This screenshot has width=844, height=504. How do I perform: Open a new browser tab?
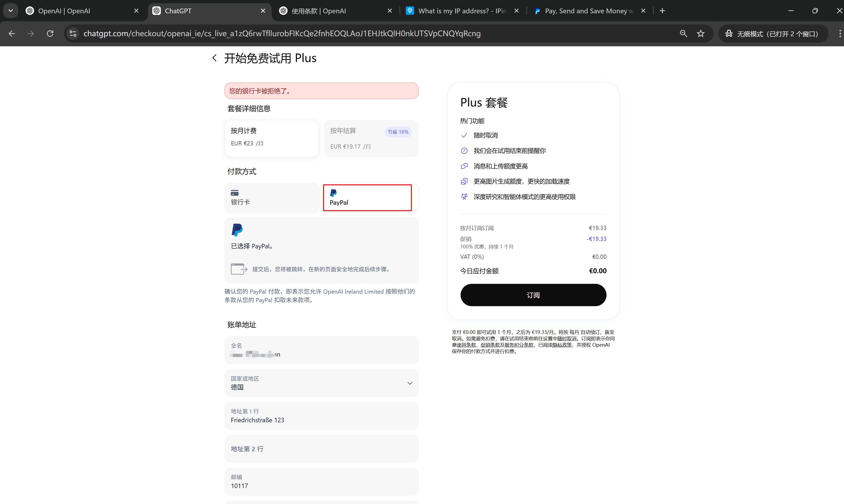[662, 11]
